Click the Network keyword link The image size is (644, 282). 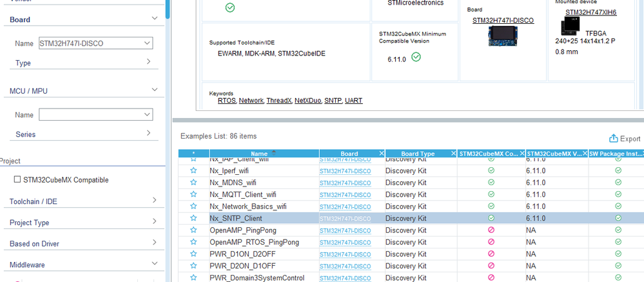[251, 100]
